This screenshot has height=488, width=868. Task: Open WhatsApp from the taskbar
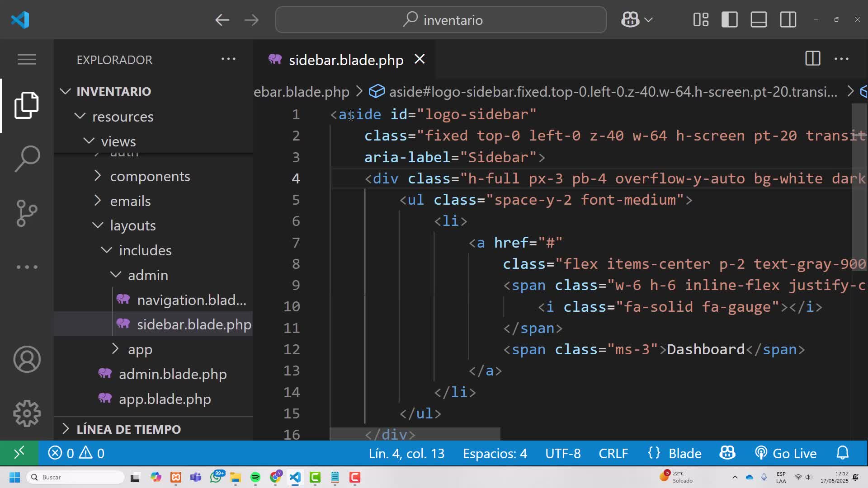pyautogui.click(x=216, y=477)
